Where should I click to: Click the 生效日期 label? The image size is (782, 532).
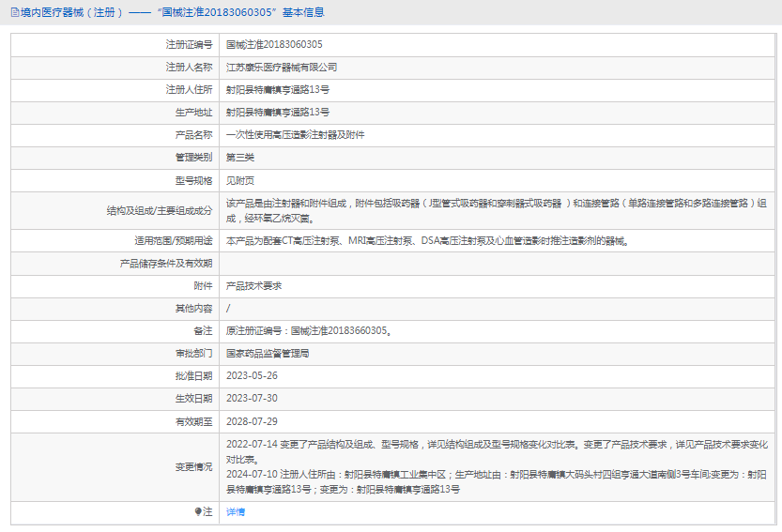tap(193, 399)
